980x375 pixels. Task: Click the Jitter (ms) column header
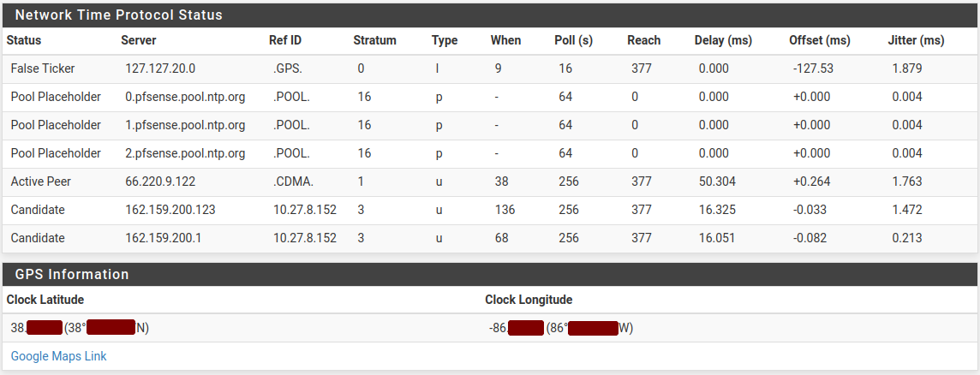tap(916, 40)
